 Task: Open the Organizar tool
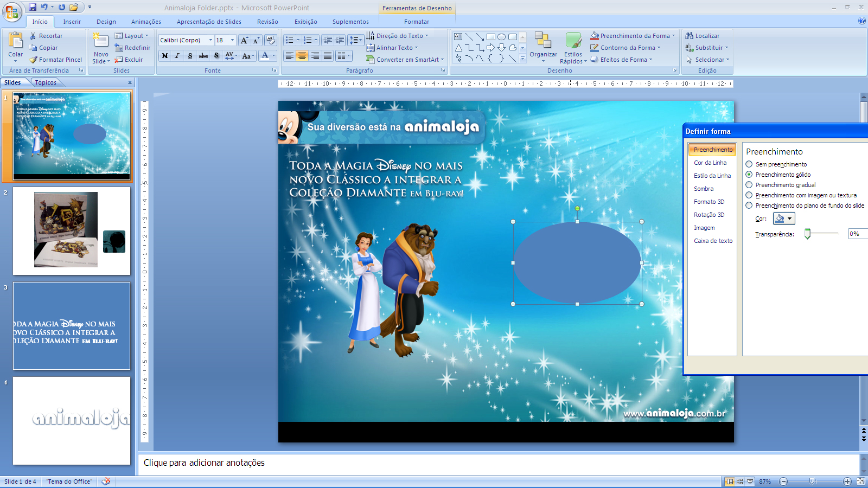point(543,46)
